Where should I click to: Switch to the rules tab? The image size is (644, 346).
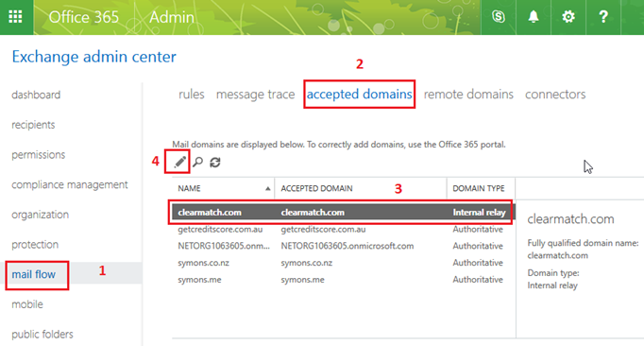pos(192,95)
